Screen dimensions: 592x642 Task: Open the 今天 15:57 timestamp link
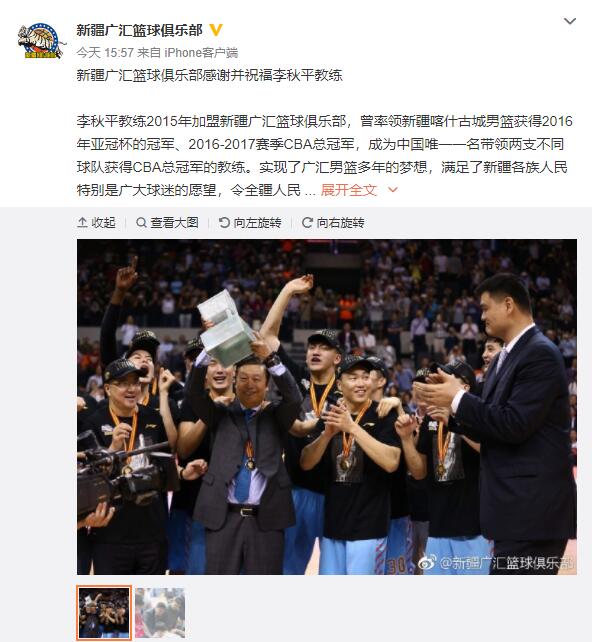coord(105,52)
